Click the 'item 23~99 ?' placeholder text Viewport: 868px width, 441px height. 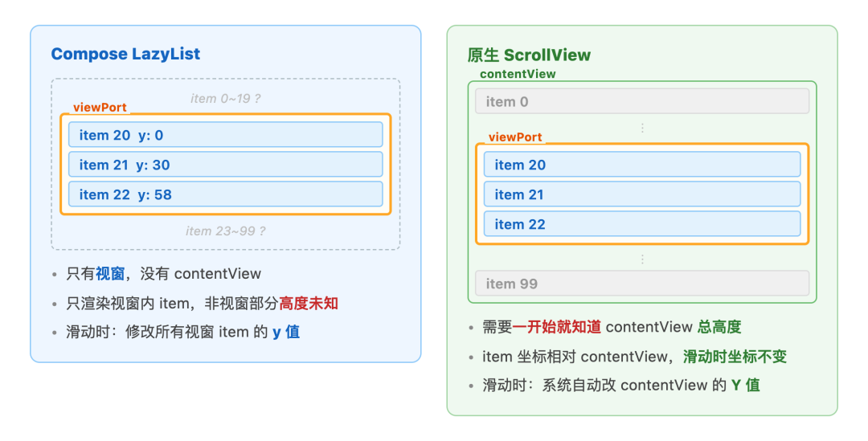tap(225, 231)
